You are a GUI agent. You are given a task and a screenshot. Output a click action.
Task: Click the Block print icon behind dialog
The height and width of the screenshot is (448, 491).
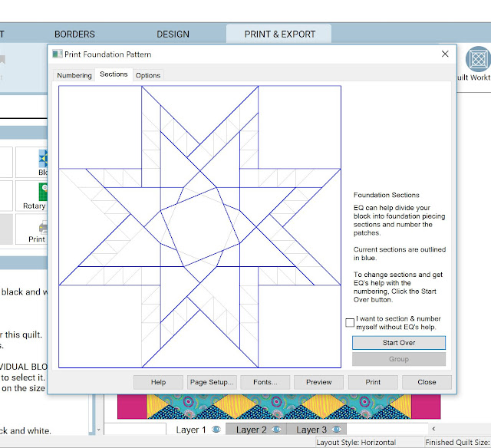tap(43, 158)
